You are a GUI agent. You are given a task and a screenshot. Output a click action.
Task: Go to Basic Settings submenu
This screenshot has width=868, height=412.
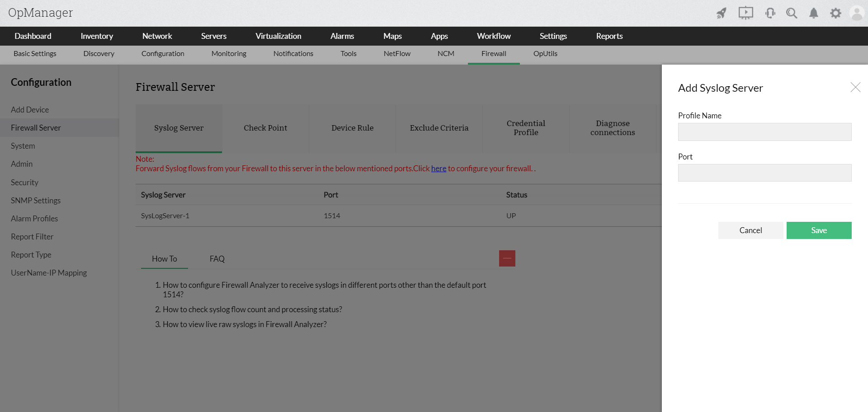[x=35, y=54]
